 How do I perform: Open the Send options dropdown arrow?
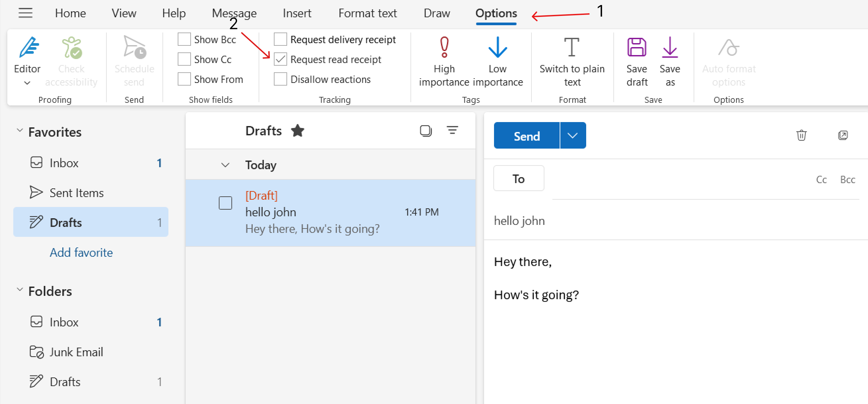pyautogui.click(x=573, y=136)
